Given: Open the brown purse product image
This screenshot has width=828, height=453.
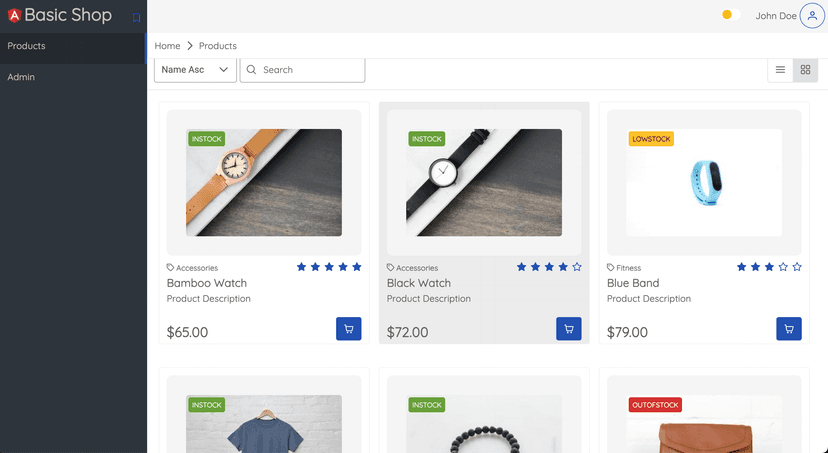Looking at the screenshot, I should pos(704,424).
